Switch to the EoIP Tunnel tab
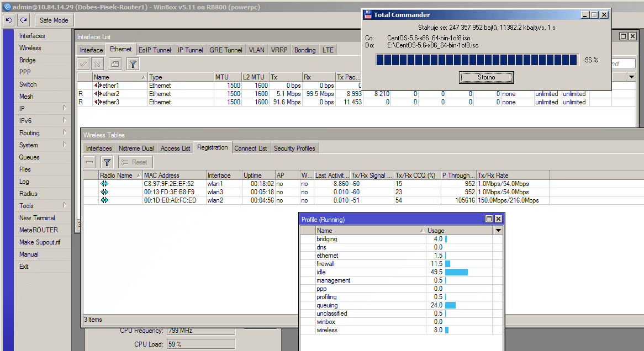This screenshot has height=351, width=644. pos(155,50)
